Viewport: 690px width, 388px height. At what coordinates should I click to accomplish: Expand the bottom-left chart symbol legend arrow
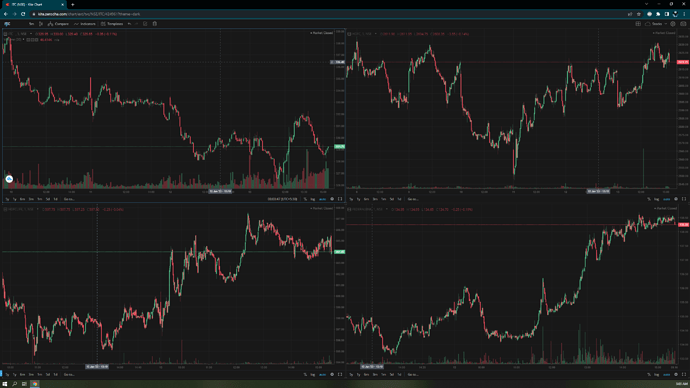coord(37,209)
